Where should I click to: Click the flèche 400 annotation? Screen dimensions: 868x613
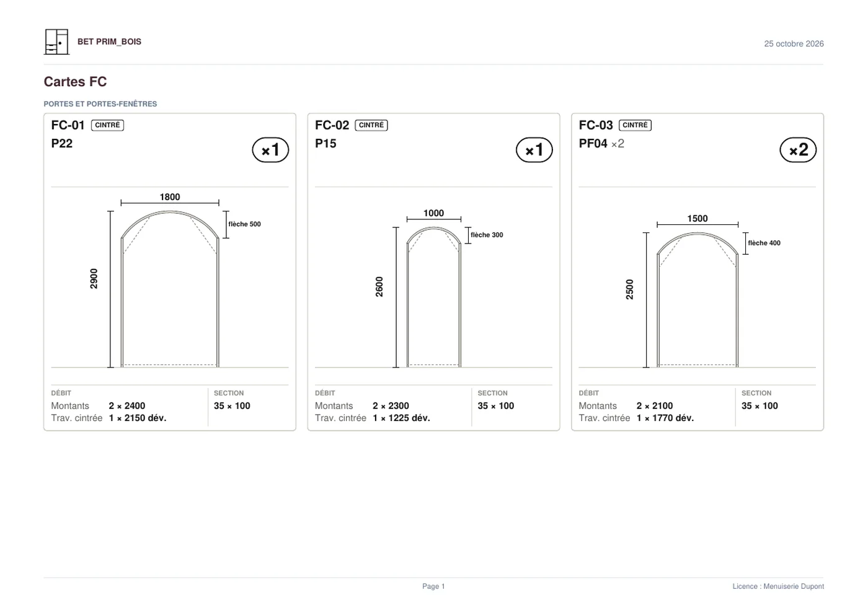click(764, 243)
